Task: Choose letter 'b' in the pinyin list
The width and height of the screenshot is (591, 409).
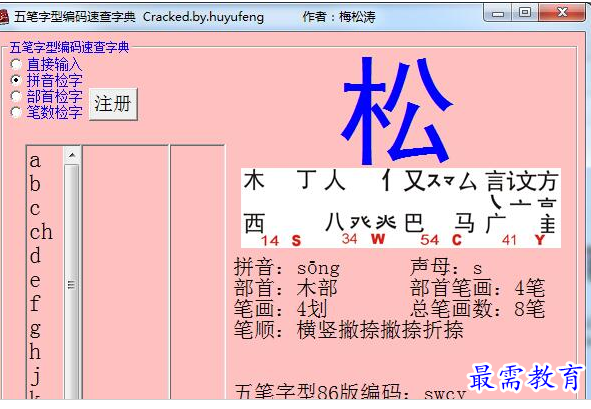Action: click(35, 184)
